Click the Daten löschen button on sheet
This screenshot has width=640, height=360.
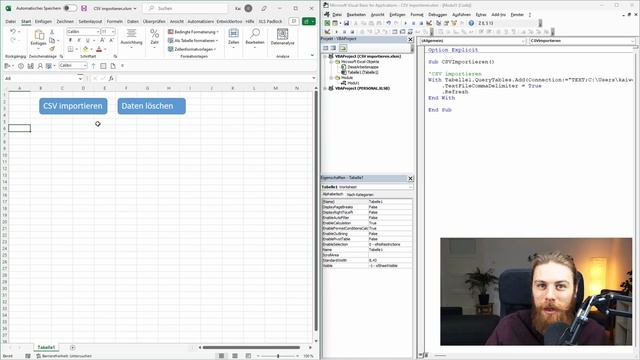pos(151,106)
